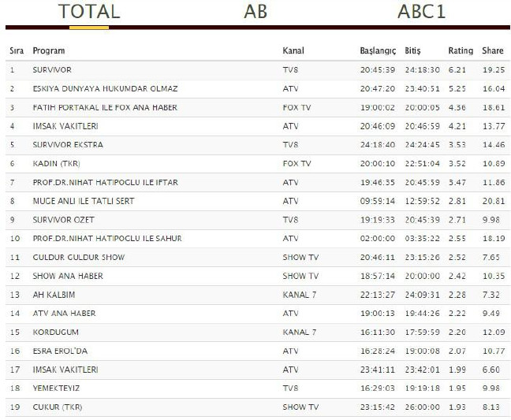
Task: Select the AH KALBIM row
Action: pos(54,295)
